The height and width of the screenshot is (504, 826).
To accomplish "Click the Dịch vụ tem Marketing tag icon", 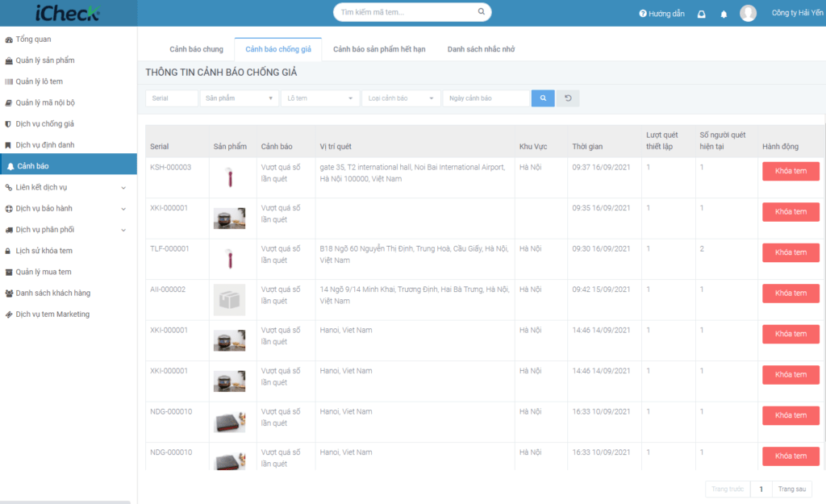I will click(x=8, y=314).
